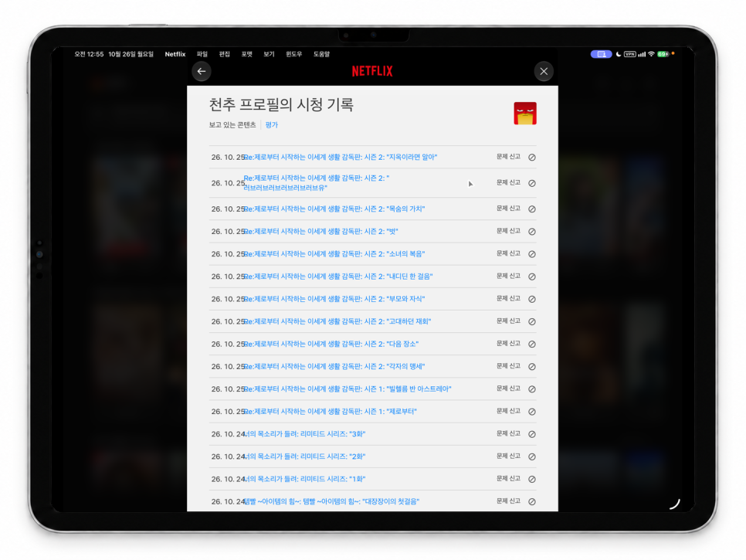This screenshot has width=746, height=560.
Task: Open the "목숨의 가치" episode link
Action: click(334, 209)
